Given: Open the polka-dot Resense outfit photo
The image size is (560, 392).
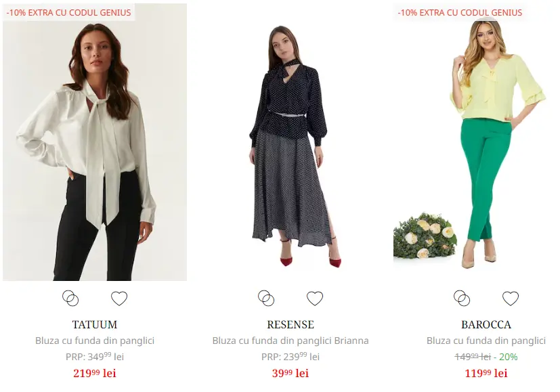Looking at the screenshot, I should tap(290, 146).
